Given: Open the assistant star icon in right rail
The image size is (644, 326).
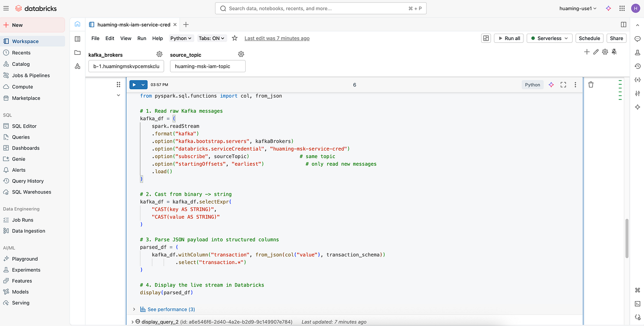Looking at the screenshot, I should (x=638, y=107).
